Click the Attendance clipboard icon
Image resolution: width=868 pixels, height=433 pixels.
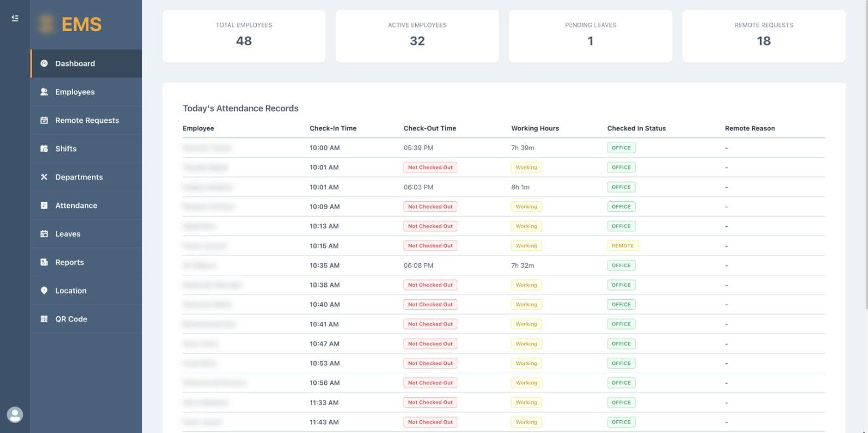pyautogui.click(x=44, y=205)
